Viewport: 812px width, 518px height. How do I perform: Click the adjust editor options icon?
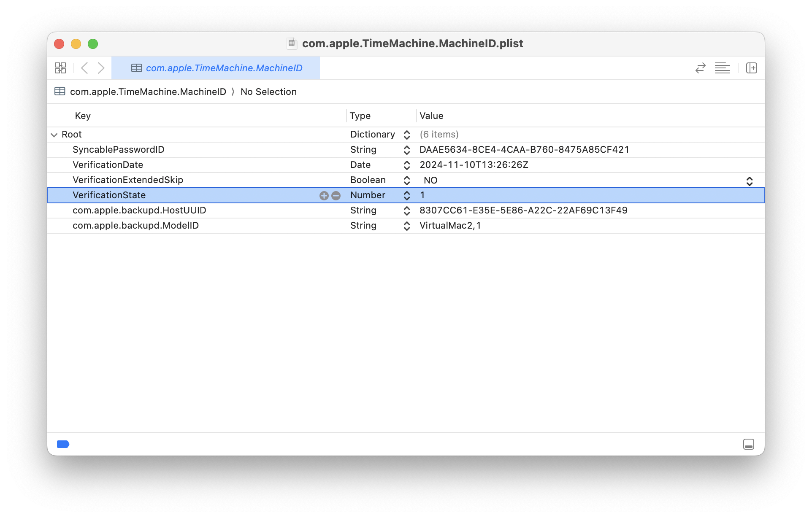pyautogui.click(x=722, y=67)
